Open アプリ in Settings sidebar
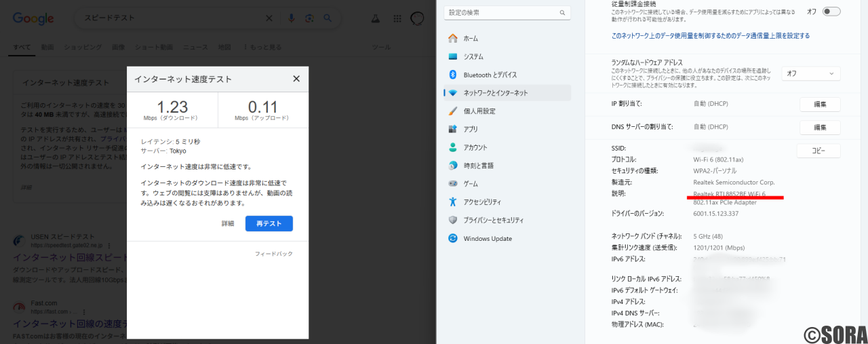 [507, 129]
